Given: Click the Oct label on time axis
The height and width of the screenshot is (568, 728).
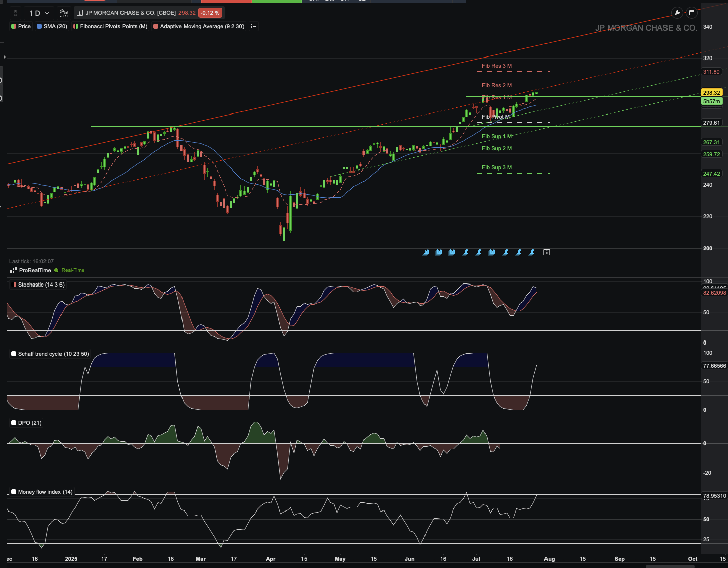Looking at the screenshot, I should 693,559.
